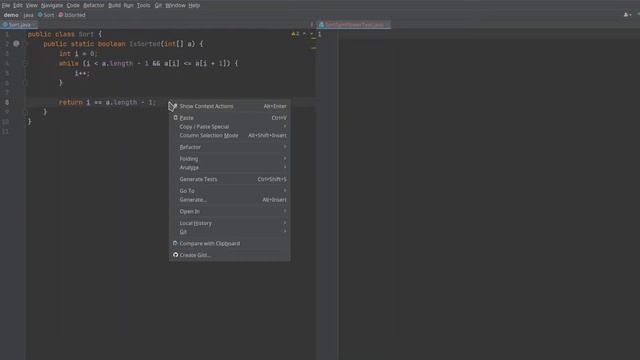
Task: Expand Copy / Paste Special submenu
Action: pos(230,127)
